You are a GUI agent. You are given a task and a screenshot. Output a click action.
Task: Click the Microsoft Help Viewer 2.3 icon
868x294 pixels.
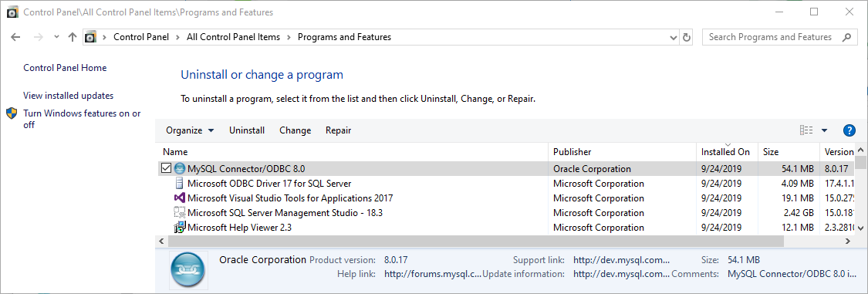[179, 227]
